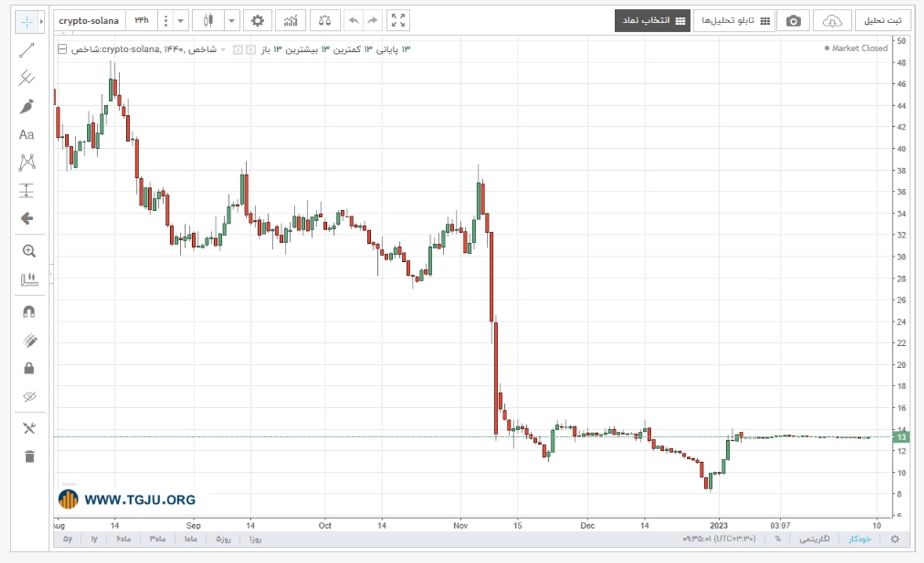Choose the Aa text annotation tool
Viewport: 924px width, 563px height.
(x=26, y=135)
